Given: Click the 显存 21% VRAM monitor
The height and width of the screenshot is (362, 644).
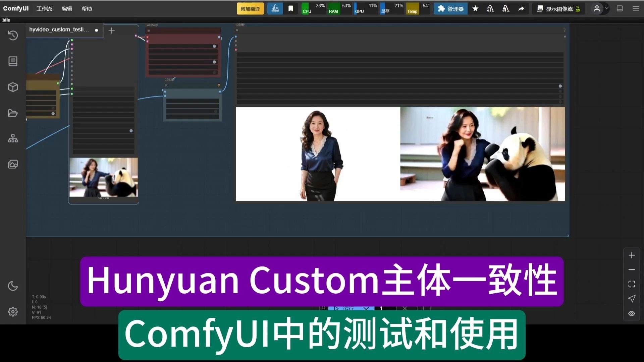Looking at the screenshot, I should tap(392, 9).
